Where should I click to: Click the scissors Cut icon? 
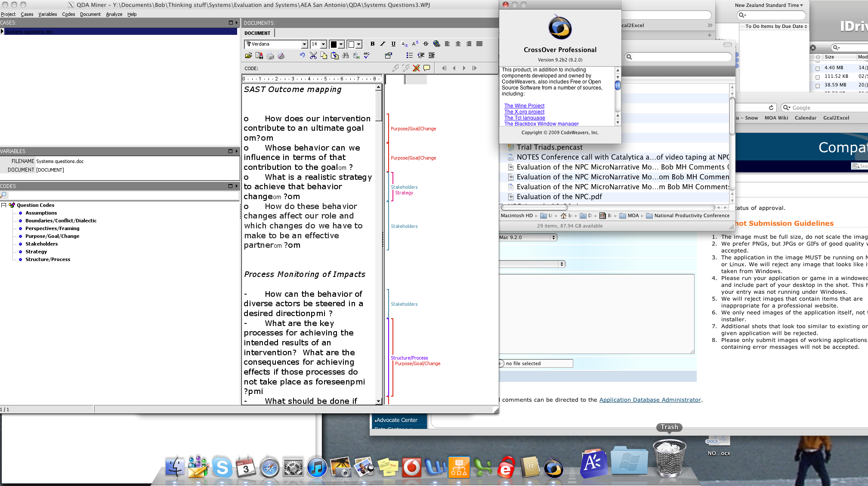point(313,55)
